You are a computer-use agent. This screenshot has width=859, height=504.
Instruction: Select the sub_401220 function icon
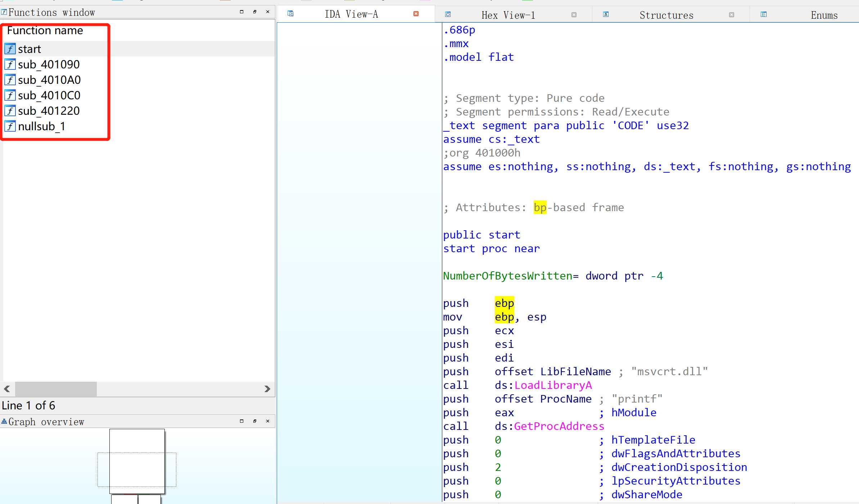(x=10, y=111)
